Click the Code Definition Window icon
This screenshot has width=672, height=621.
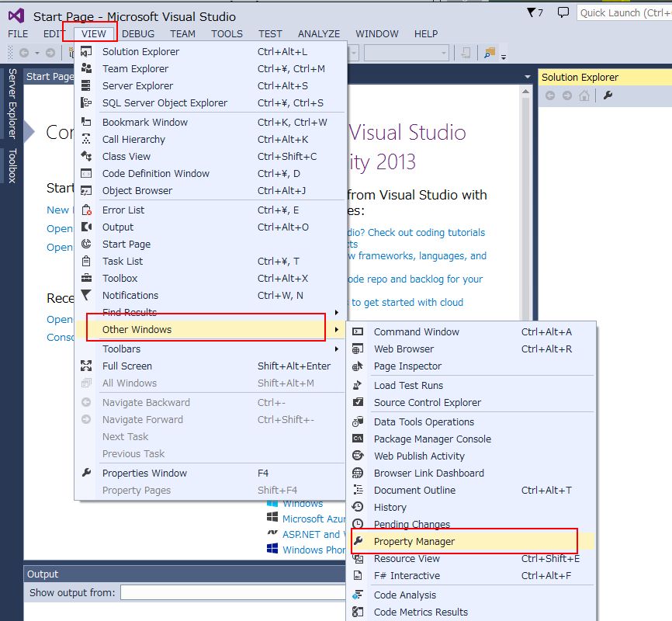(86, 174)
